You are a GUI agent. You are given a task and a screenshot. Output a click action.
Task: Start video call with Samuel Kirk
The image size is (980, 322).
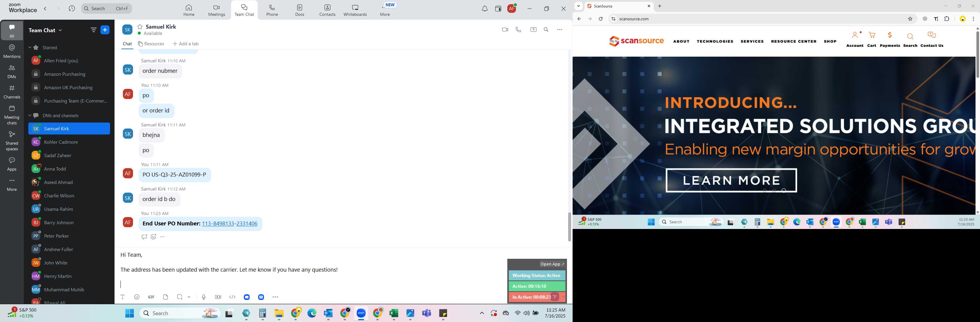tap(505, 30)
